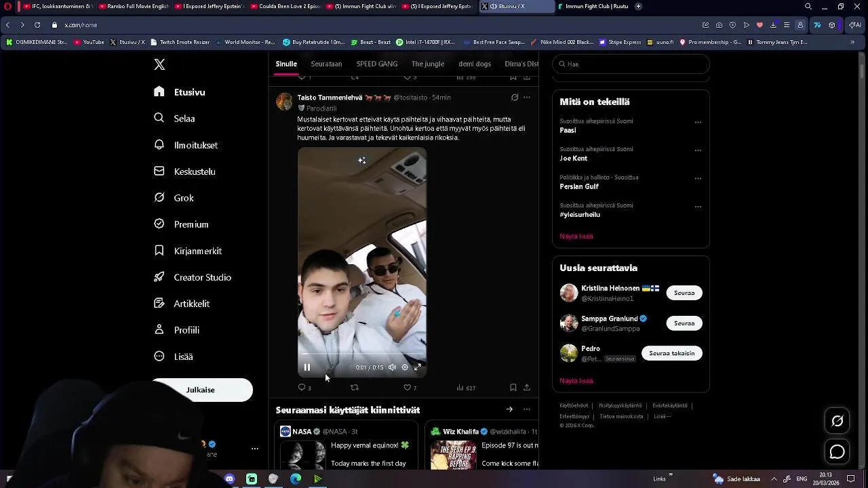Image resolution: width=868 pixels, height=488 pixels.
Task: Open Persian Gulf trend
Action: point(579,186)
